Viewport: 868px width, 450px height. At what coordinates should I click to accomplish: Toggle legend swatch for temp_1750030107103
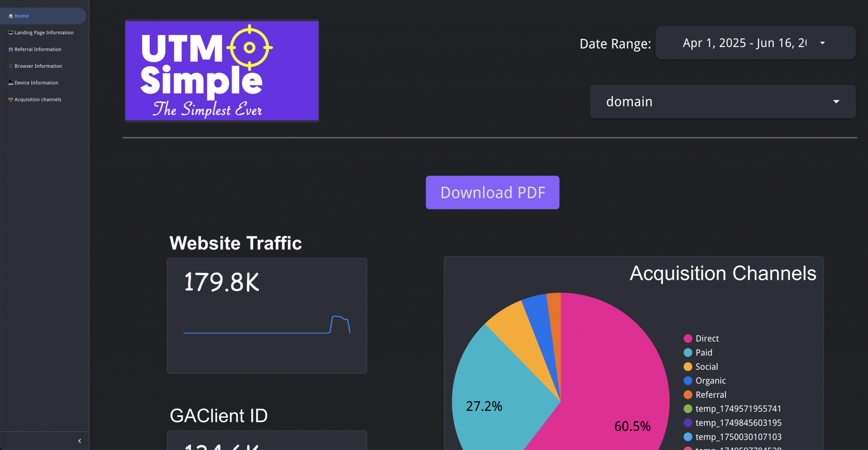click(x=688, y=437)
